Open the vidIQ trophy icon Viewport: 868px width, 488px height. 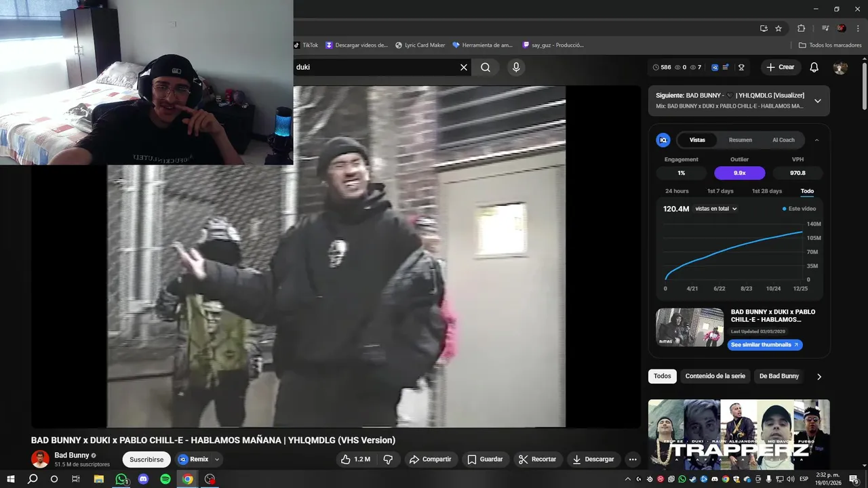741,67
